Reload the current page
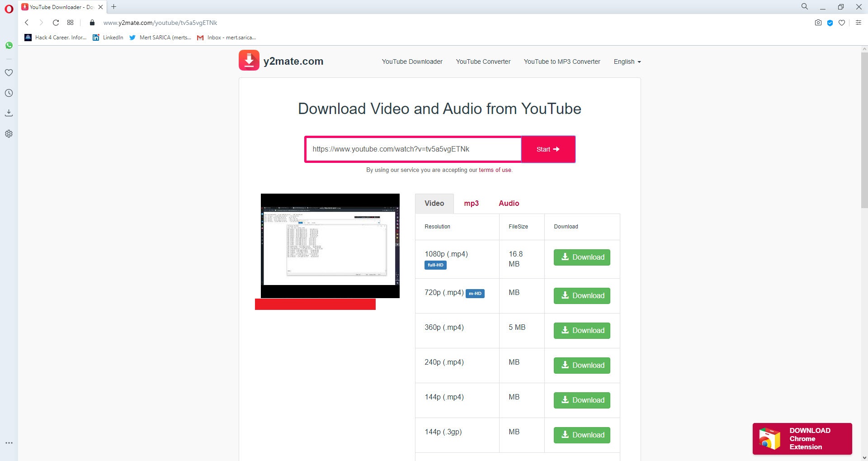Image resolution: width=868 pixels, height=461 pixels. coord(56,23)
